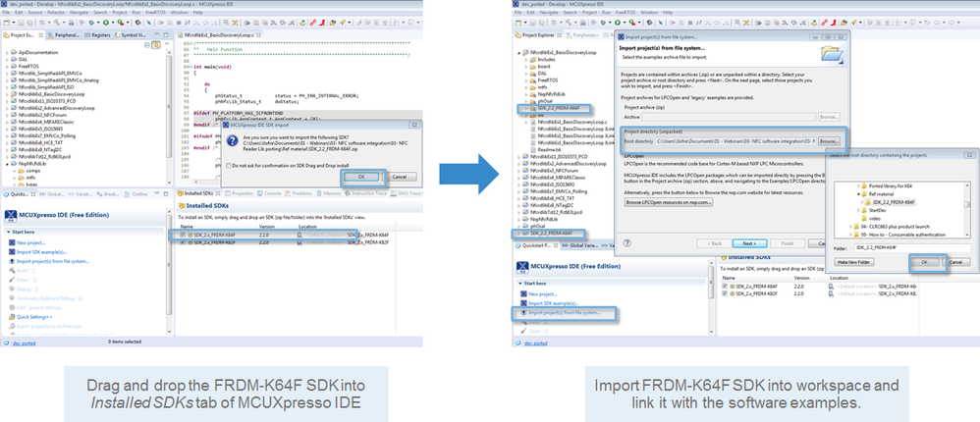Click the Folder name field in folder dialog
Screen dimensions: 980x422
coord(912,248)
